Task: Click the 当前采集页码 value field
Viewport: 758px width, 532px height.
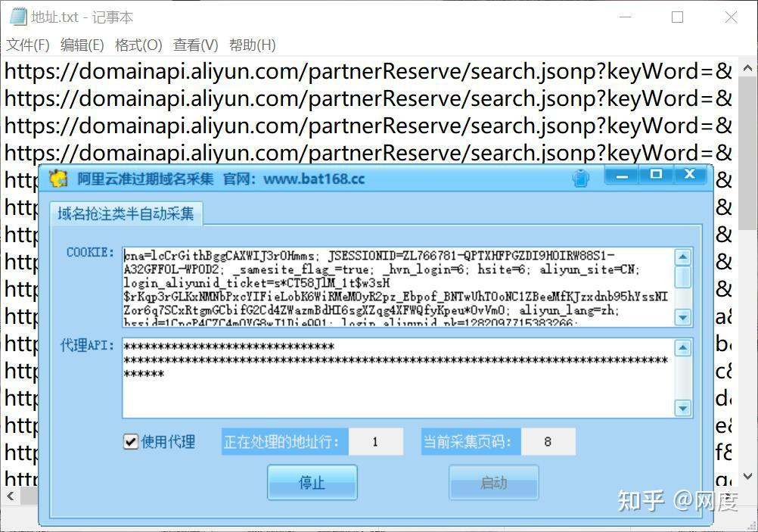Action: [548, 441]
